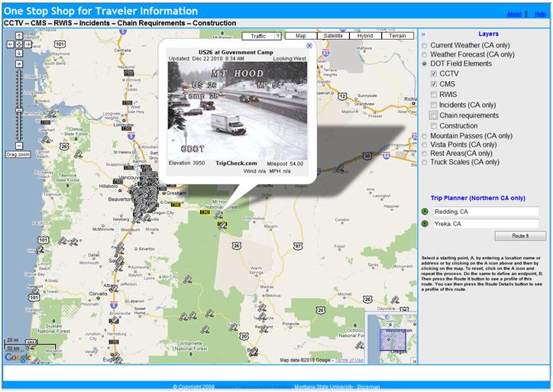553x392 pixels.
Task: Enable the Incidents (CA only) checkbox
Action: [x=434, y=105]
